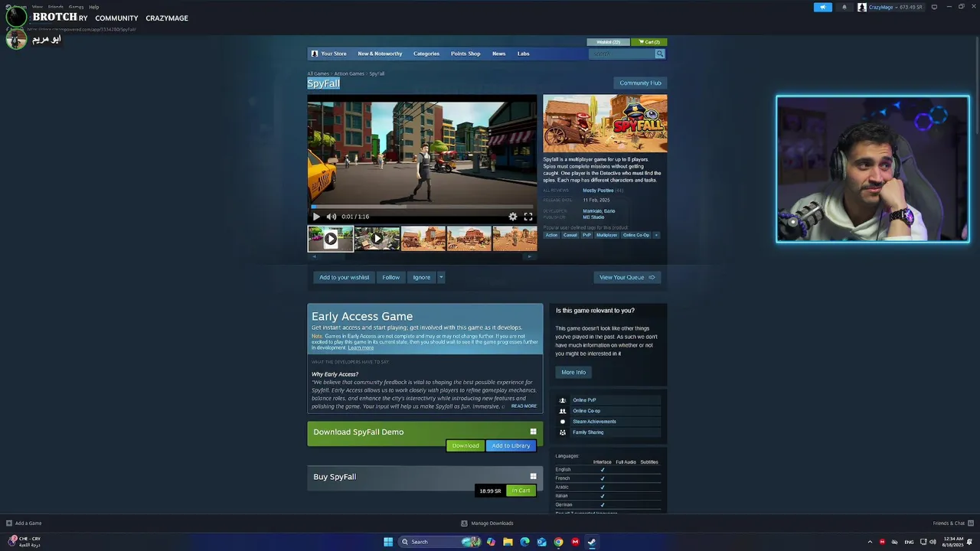Open the Cart (2) button

(649, 42)
